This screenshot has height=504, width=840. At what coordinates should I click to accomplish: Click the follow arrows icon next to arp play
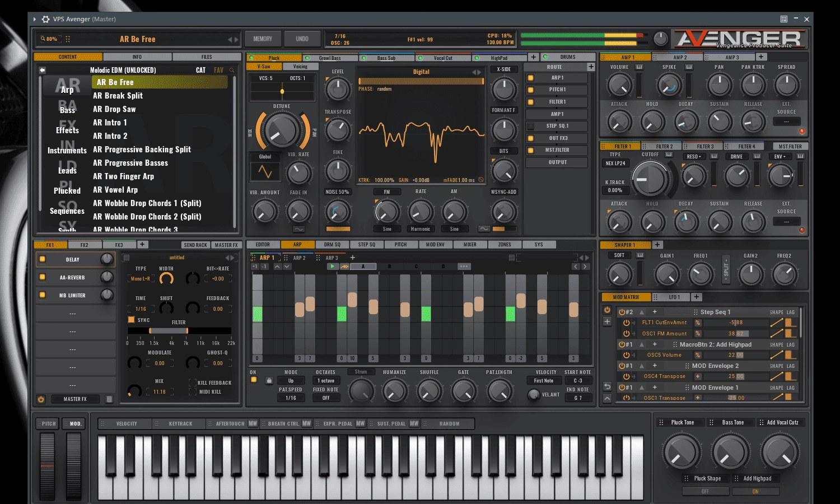click(344, 267)
